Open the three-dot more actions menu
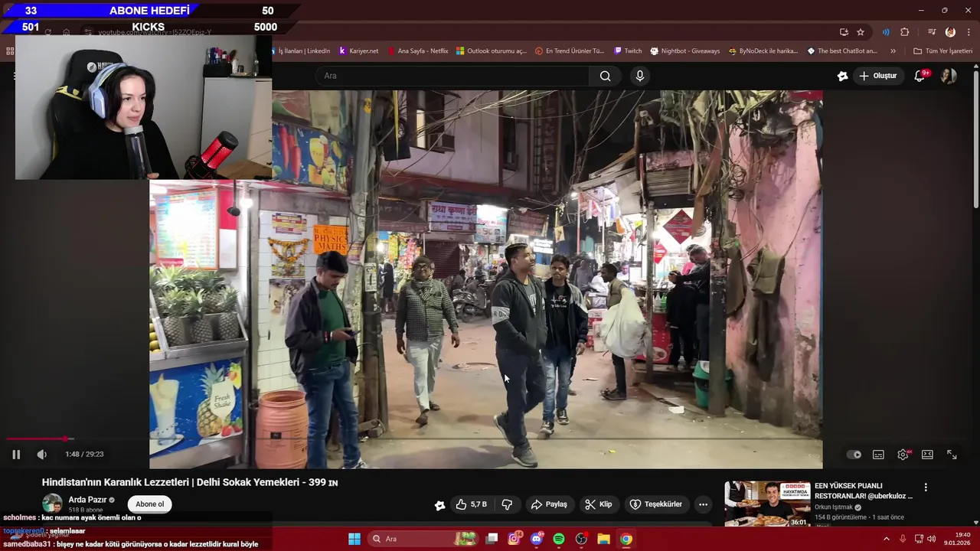Screen dimensions: 980x551 pos(703,504)
